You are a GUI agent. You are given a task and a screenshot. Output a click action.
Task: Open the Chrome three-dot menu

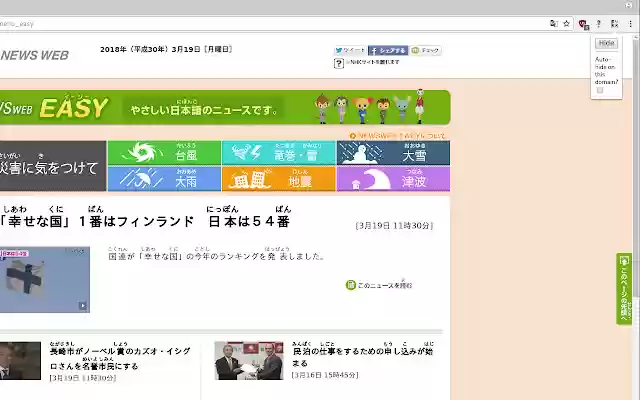point(631,24)
